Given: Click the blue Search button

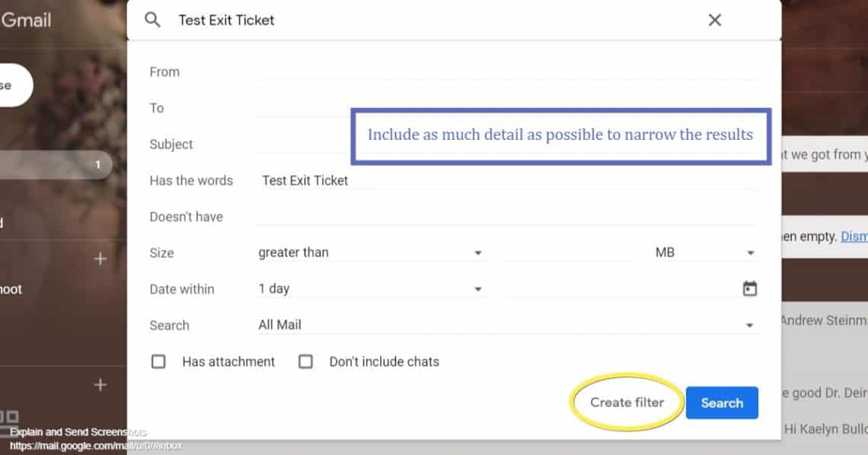Looking at the screenshot, I should point(722,402).
